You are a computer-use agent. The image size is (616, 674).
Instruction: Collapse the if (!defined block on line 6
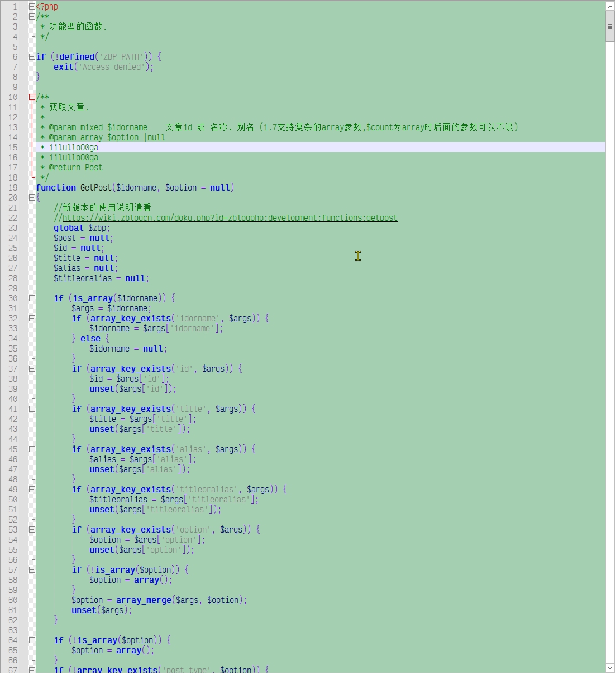(32, 57)
